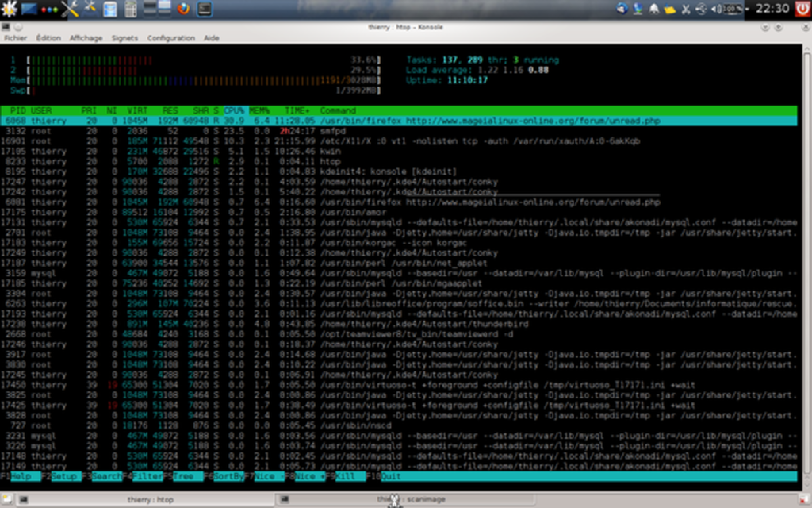Select the /usr/sbin/nscd process row
This screenshot has width=812, height=508.
(x=399, y=425)
